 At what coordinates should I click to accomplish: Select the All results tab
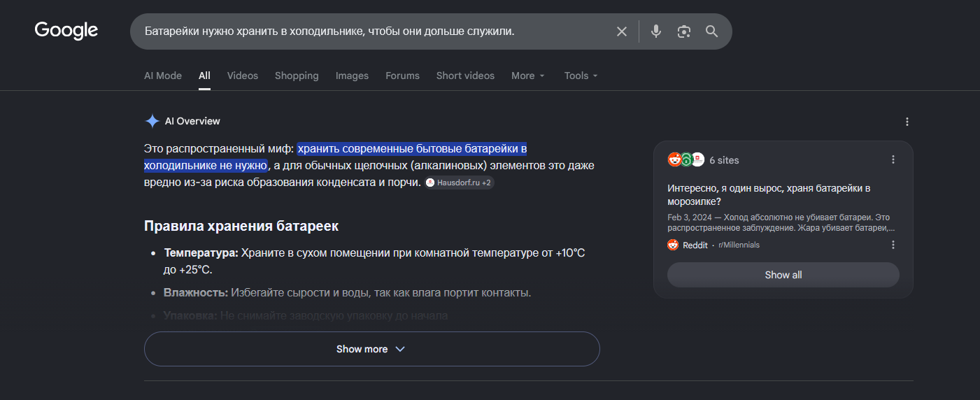pos(204,76)
